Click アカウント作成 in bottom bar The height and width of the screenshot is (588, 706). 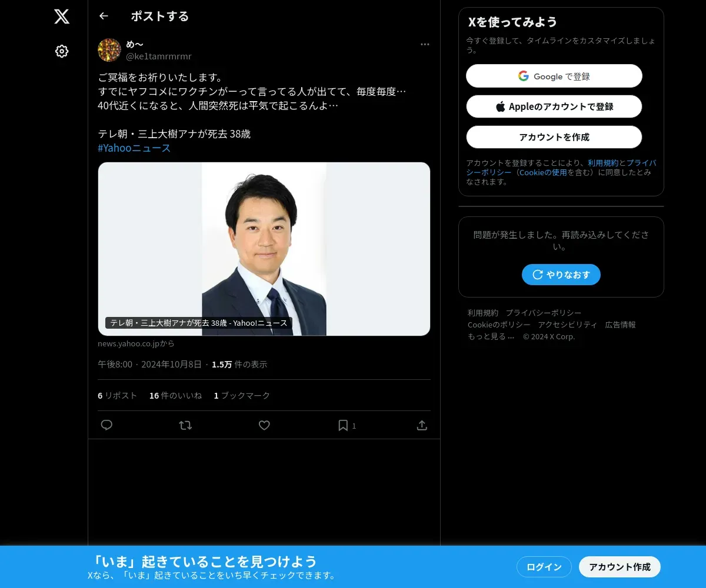[620, 567]
